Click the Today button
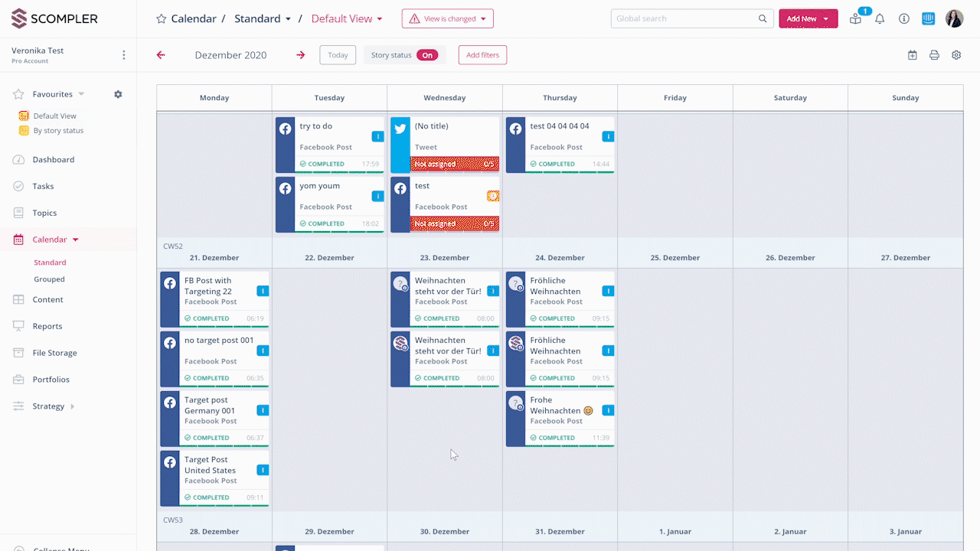Image resolution: width=980 pixels, height=551 pixels. coord(337,55)
